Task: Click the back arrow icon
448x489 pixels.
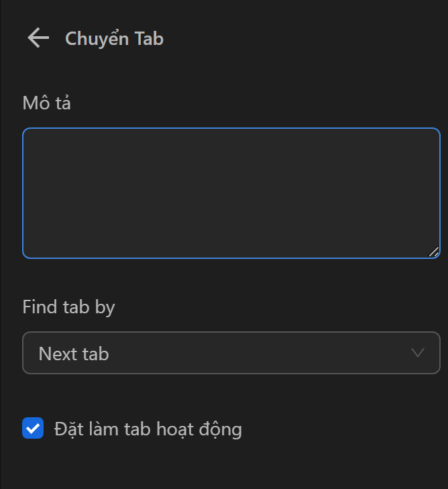Action: click(38, 38)
